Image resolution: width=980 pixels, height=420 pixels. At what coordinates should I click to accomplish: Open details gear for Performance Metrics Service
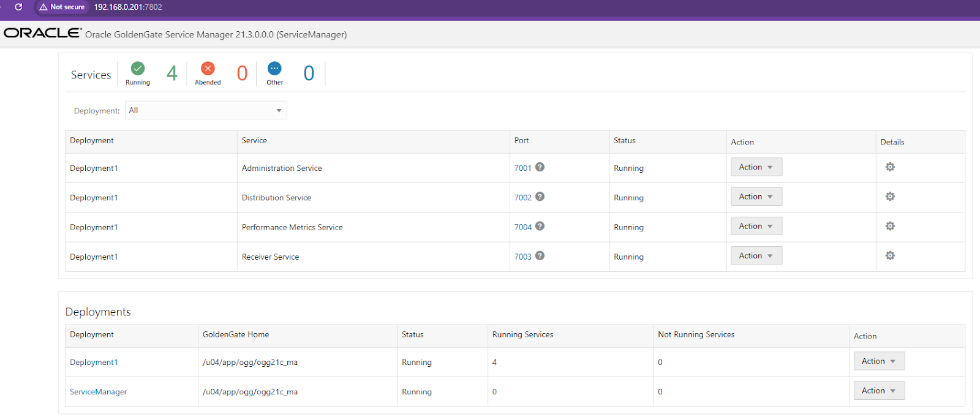(x=890, y=226)
